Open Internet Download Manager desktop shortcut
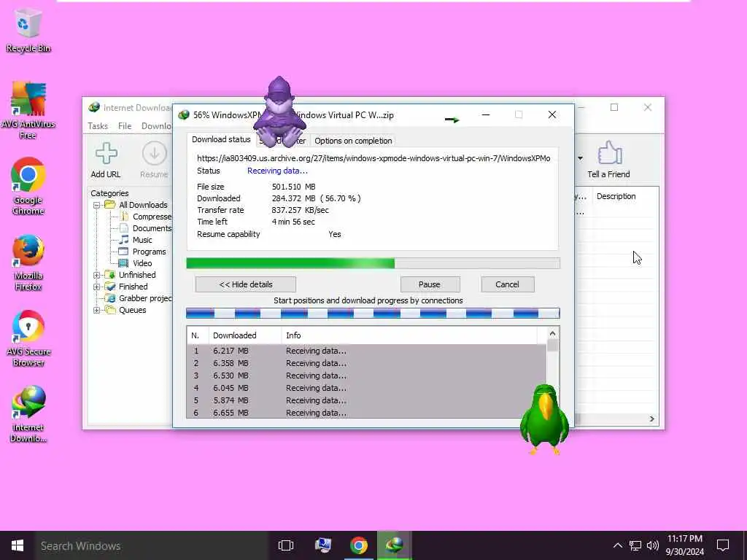This screenshot has height=560, width=747. coord(28,414)
